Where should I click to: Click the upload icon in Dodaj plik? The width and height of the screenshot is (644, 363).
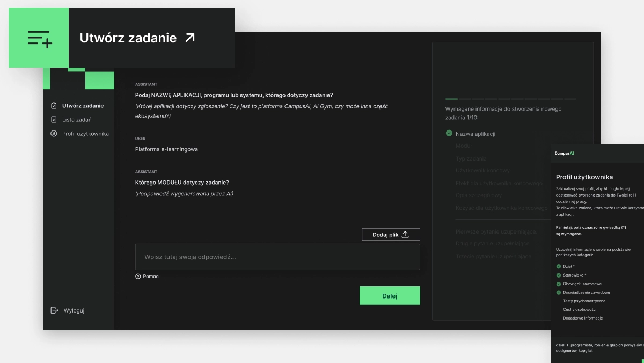click(x=405, y=235)
